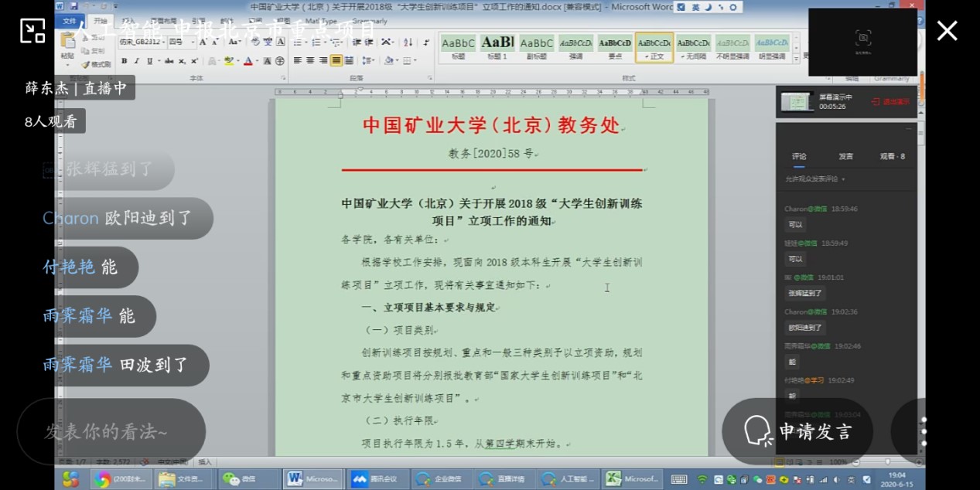Open 企业微信 from the taskbar
This screenshot has width=980, height=490.
coord(441,479)
